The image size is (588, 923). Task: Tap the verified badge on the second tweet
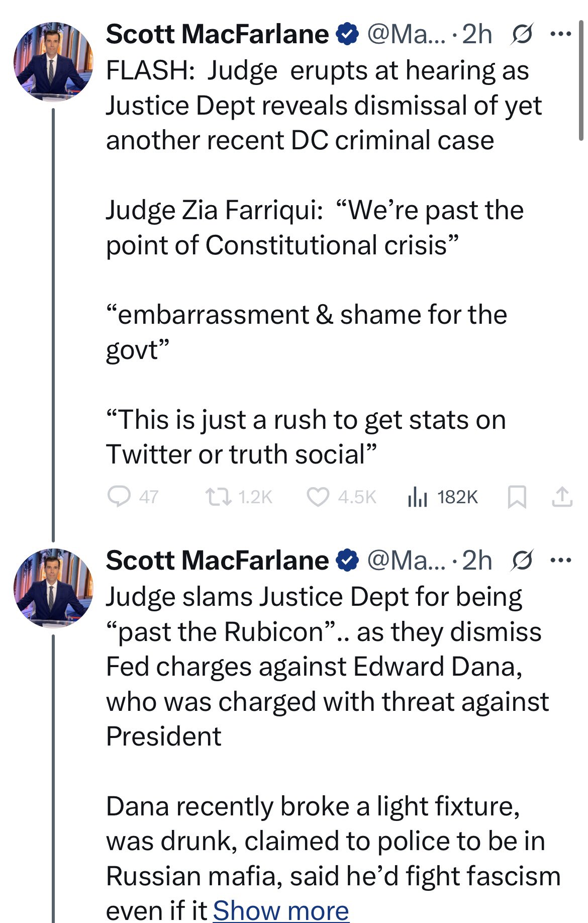pos(347,560)
